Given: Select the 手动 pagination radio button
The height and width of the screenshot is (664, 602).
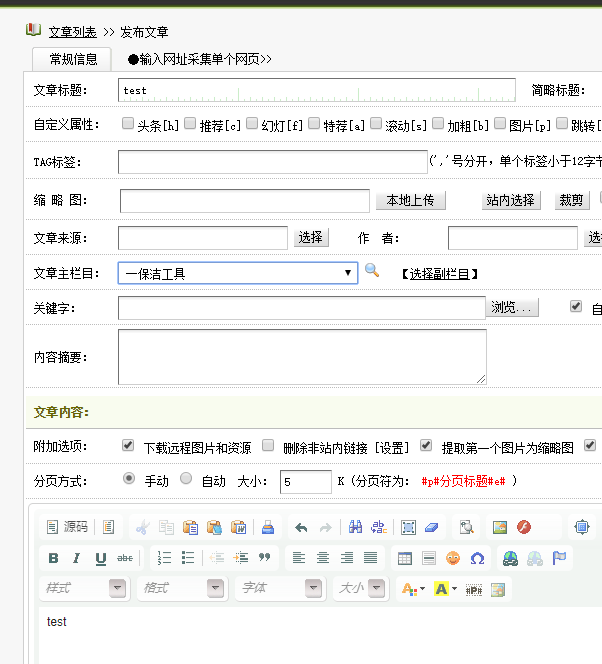Looking at the screenshot, I should pyautogui.click(x=129, y=479).
